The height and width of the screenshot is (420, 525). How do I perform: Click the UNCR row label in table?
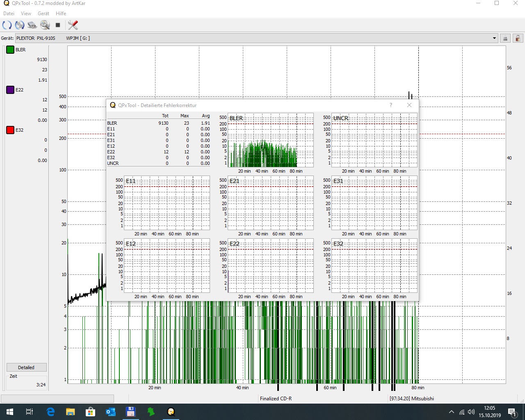[113, 163]
